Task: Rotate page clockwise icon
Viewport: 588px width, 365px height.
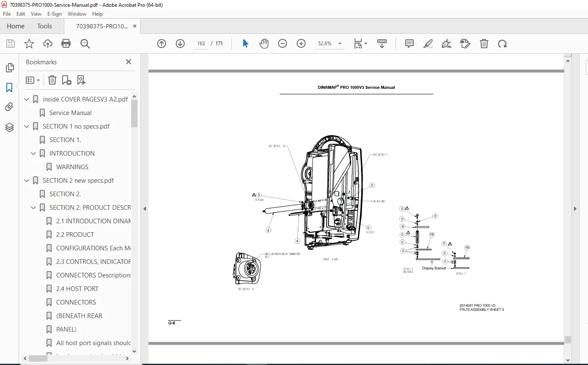Action: click(503, 44)
